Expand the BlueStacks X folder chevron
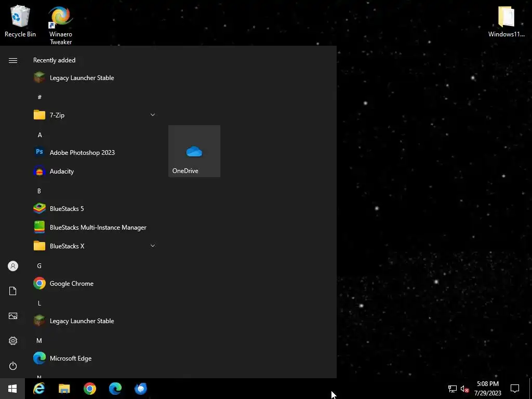The width and height of the screenshot is (532, 399). coord(153,246)
